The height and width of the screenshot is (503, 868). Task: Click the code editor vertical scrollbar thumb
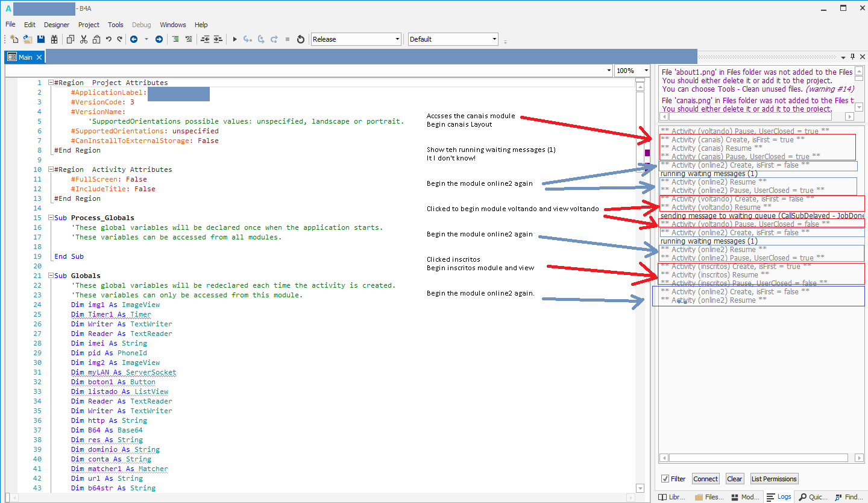click(x=641, y=133)
